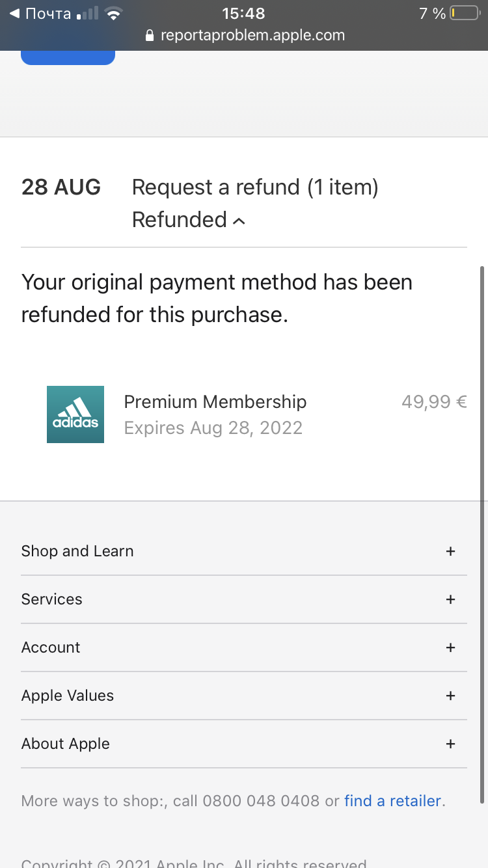Expand the Apple Values plus icon
The image size is (488, 868).
click(x=450, y=696)
